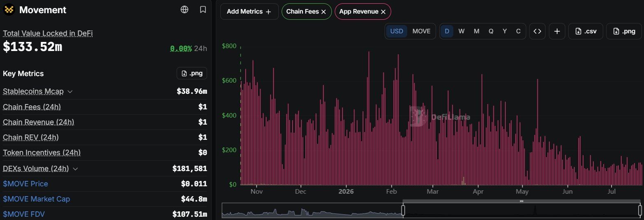The width and height of the screenshot is (644, 220).
Task: Switch denomination to MOVE
Action: pyautogui.click(x=421, y=31)
